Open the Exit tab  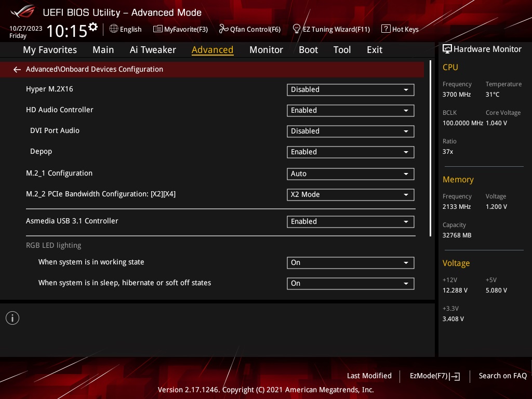click(375, 50)
